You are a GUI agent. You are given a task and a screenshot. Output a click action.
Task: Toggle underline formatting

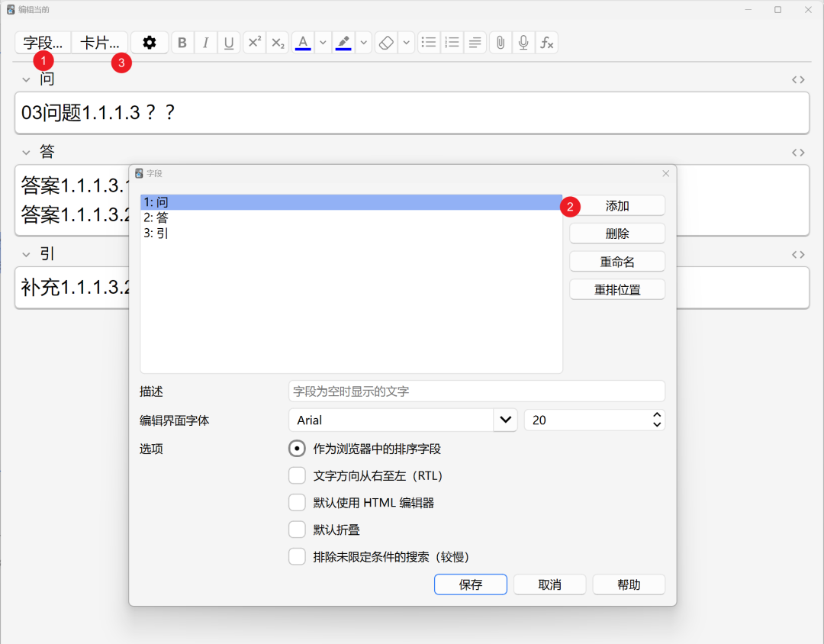tap(229, 43)
